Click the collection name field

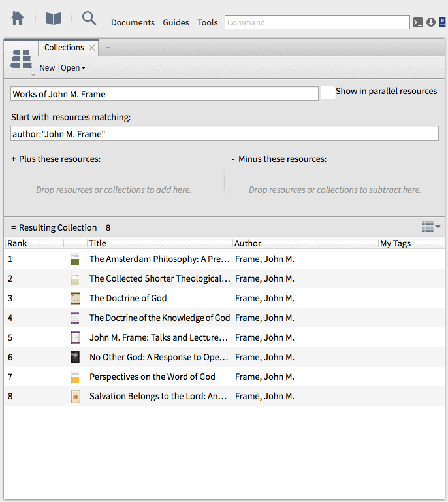(165, 94)
